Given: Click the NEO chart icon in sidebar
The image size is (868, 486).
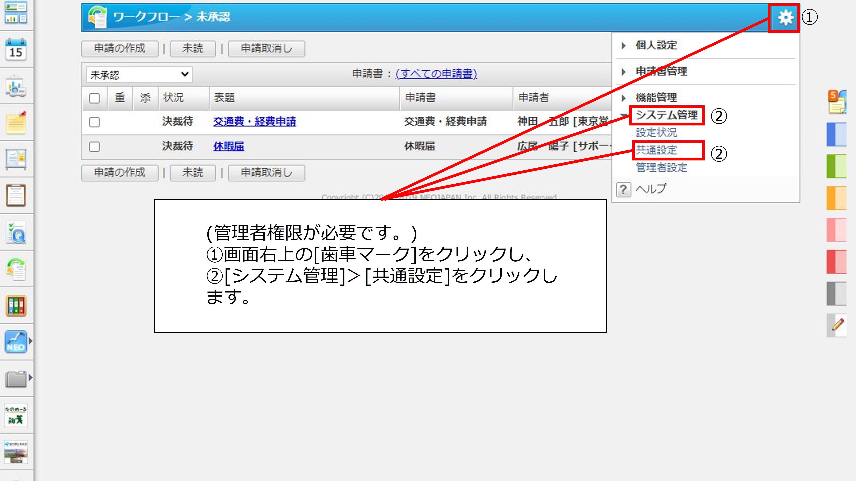Looking at the screenshot, I should (16, 342).
